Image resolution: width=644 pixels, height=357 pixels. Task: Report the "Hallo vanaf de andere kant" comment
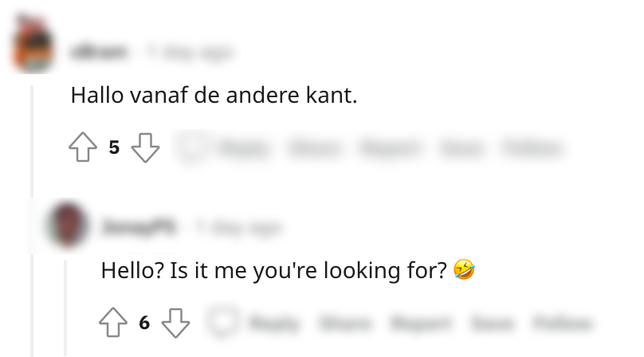pos(390,148)
